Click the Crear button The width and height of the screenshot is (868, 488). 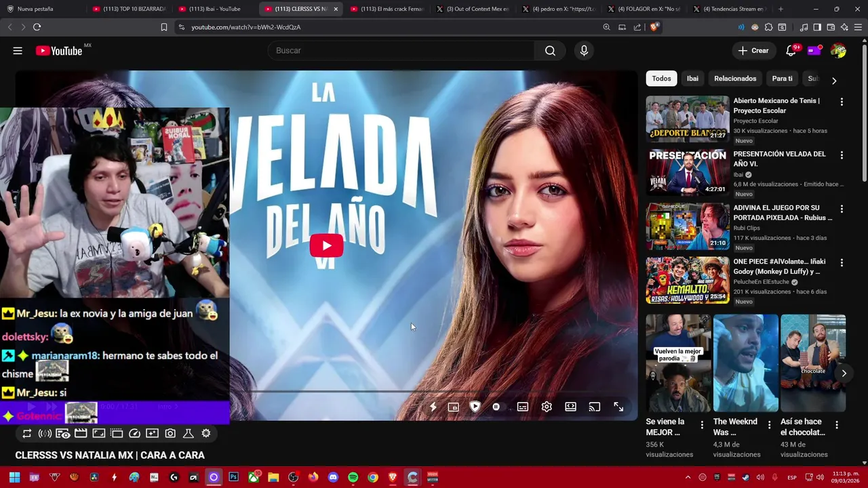[753, 51]
